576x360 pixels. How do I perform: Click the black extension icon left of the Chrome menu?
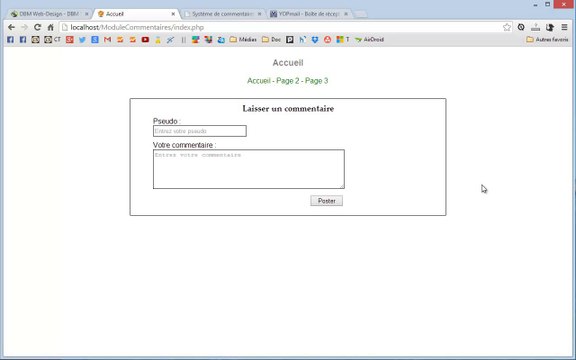(x=550, y=27)
